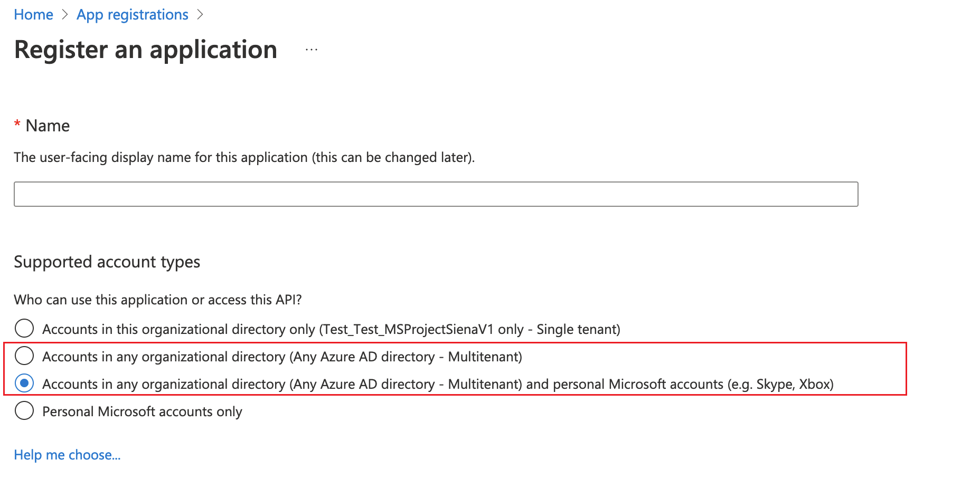
Task: Click the 'Supported account types' heading
Action: click(x=107, y=262)
